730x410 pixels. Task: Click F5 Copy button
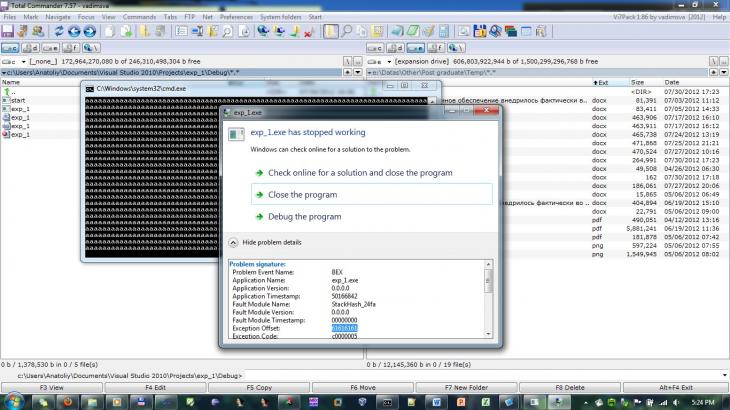(x=259, y=387)
